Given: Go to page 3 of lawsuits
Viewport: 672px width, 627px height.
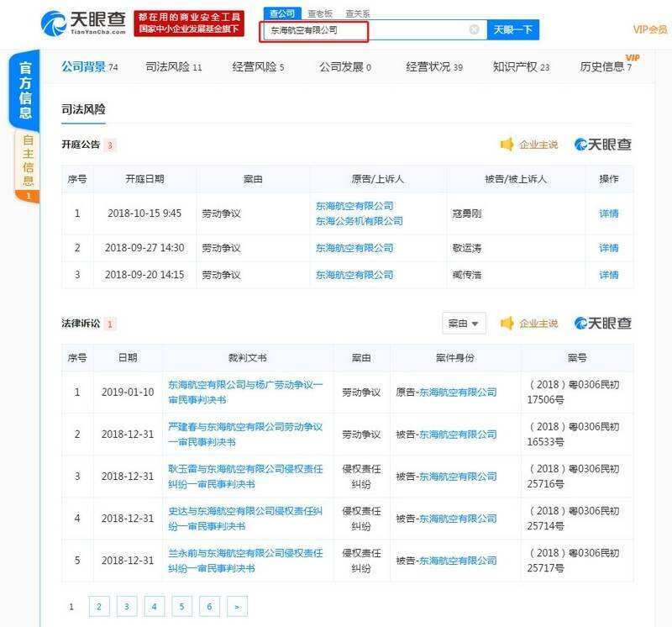Looking at the screenshot, I should (x=127, y=607).
